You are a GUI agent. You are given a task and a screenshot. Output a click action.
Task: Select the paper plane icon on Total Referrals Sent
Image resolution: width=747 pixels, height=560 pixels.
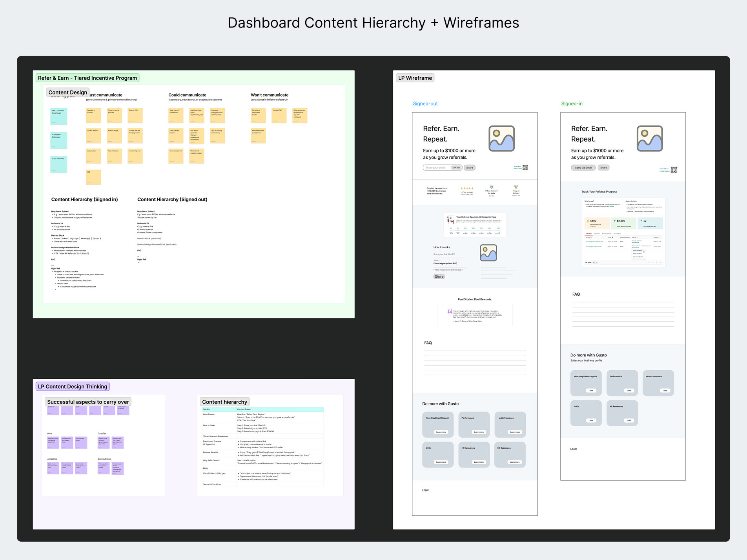pyautogui.click(x=641, y=221)
